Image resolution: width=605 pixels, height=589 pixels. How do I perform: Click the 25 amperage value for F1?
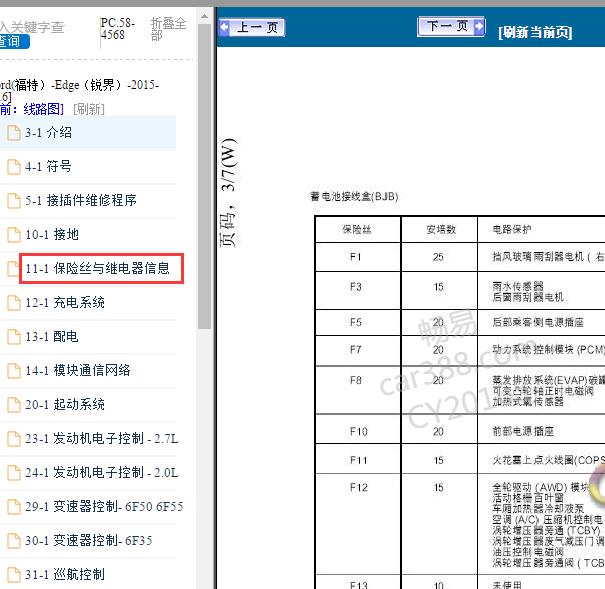(x=438, y=257)
